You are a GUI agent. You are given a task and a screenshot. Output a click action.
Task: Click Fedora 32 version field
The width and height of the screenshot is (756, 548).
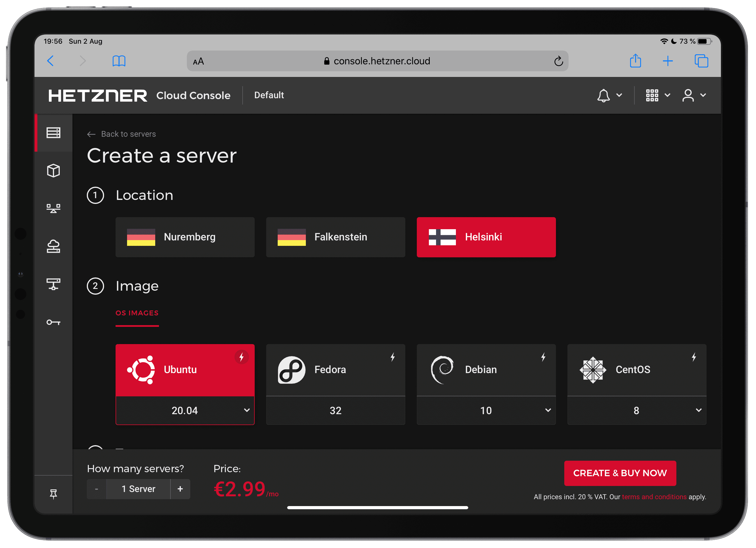coord(336,410)
